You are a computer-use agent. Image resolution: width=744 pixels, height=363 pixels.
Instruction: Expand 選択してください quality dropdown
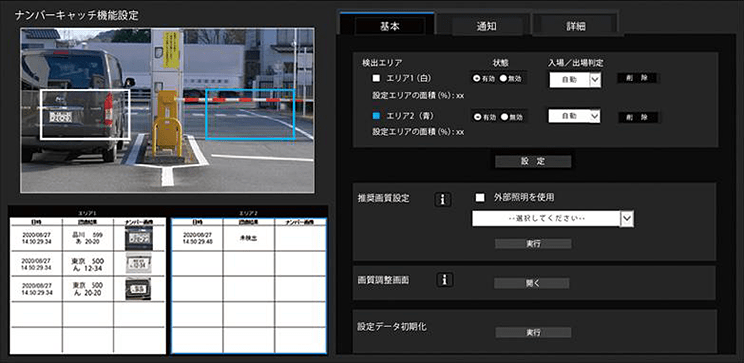553,218
